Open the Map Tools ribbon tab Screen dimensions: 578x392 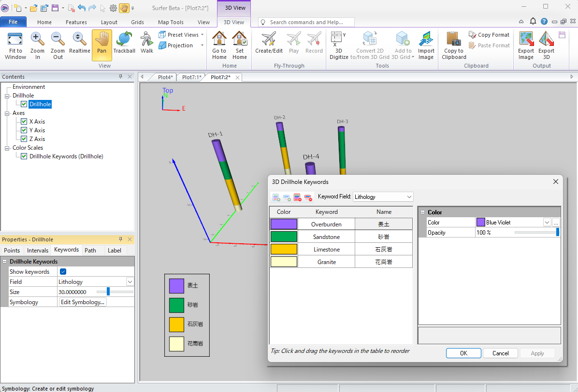[171, 22]
